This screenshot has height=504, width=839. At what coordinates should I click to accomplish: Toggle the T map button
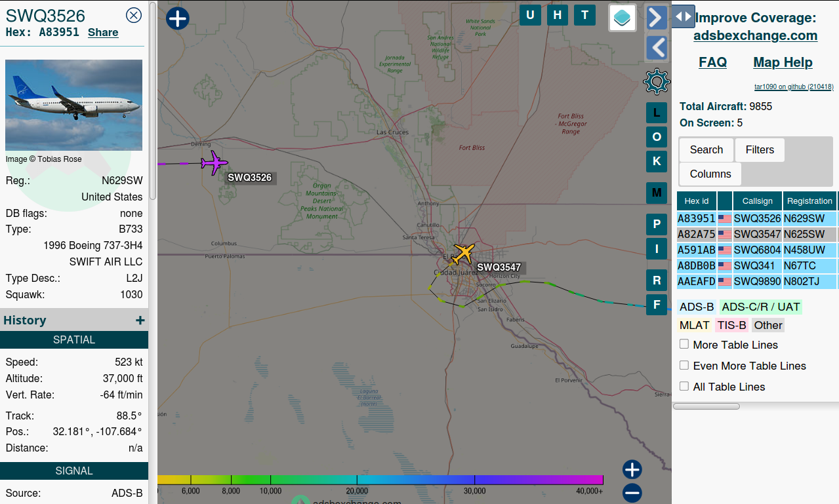pyautogui.click(x=584, y=15)
